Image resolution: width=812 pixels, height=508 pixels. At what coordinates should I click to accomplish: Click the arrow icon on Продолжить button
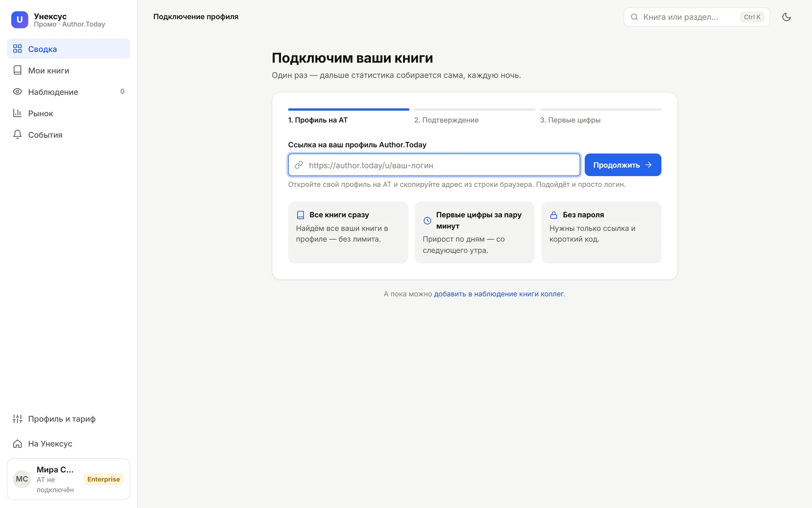click(648, 165)
